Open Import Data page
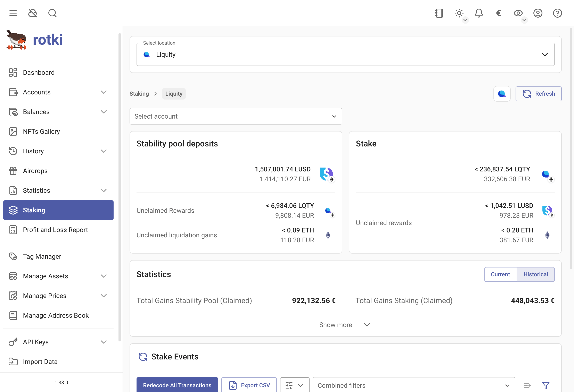The image size is (574, 392). click(x=58, y=362)
